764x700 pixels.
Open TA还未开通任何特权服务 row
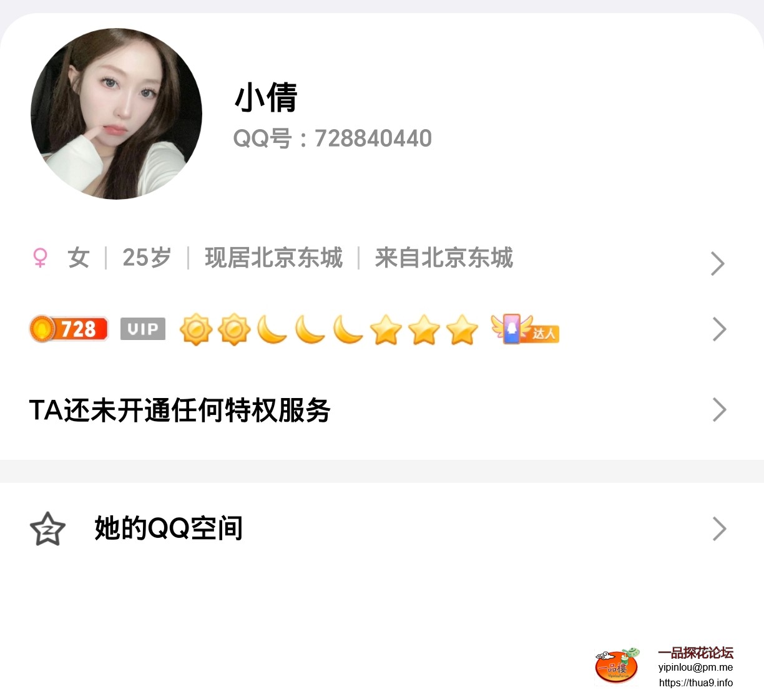(382, 410)
